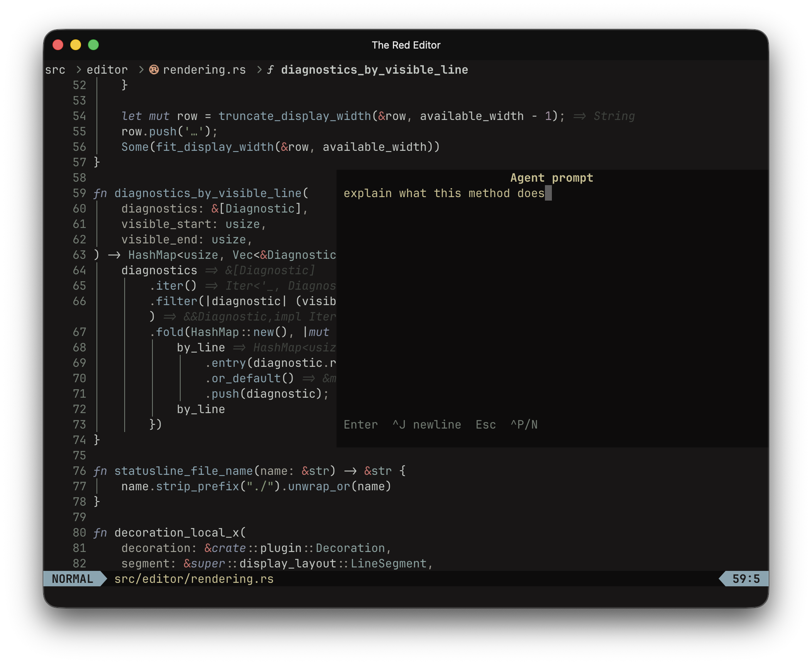Click line number 76 in gutter
This screenshot has height=665, width=812.
pos(79,471)
